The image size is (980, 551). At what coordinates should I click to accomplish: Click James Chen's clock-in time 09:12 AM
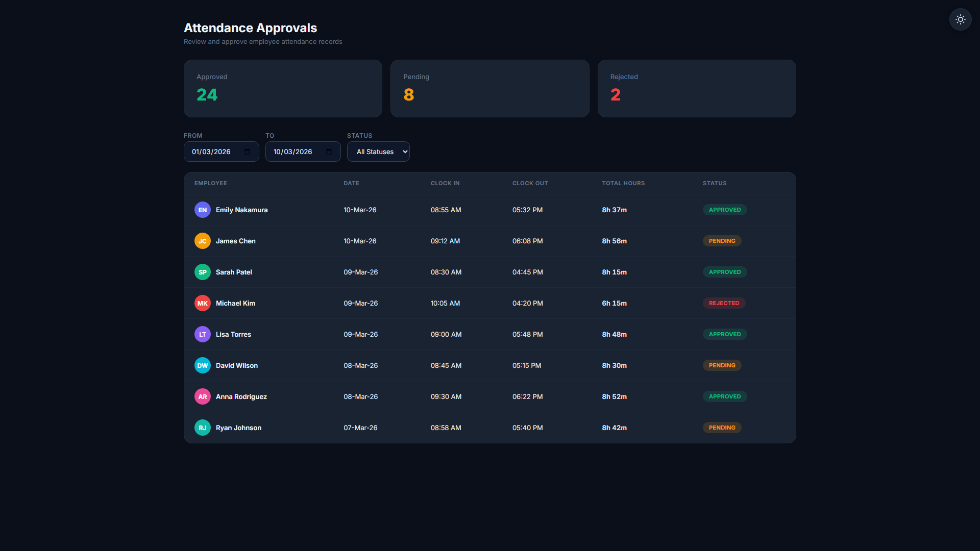click(x=445, y=241)
